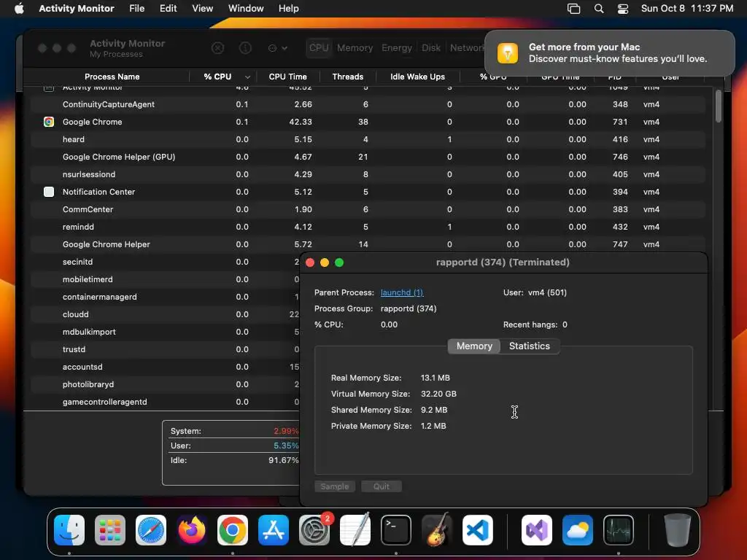This screenshot has width=747, height=560.
Task: Open Safari in the Dock
Action: click(x=151, y=530)
